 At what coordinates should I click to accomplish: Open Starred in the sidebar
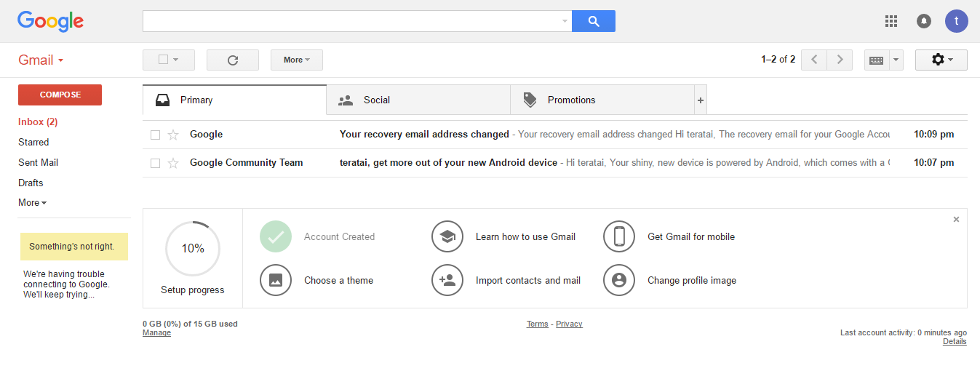(x=33, y=142)
